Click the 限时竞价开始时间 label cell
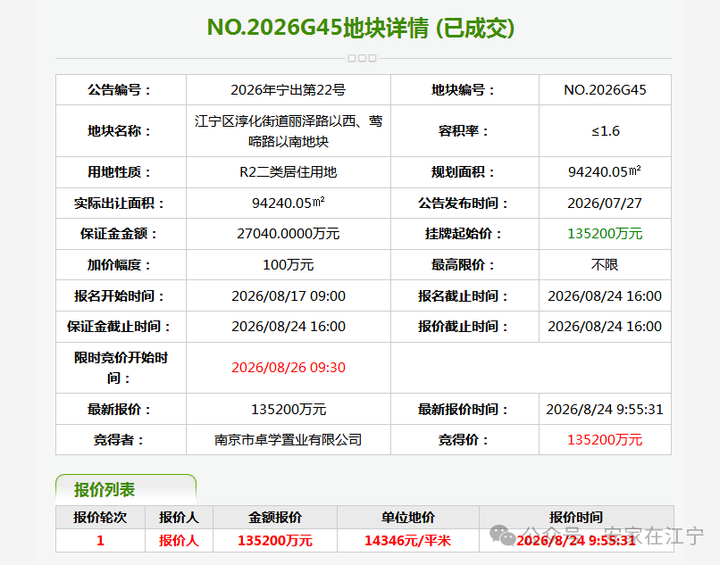This screenshot has height=565, width=728. pos(121,368)
